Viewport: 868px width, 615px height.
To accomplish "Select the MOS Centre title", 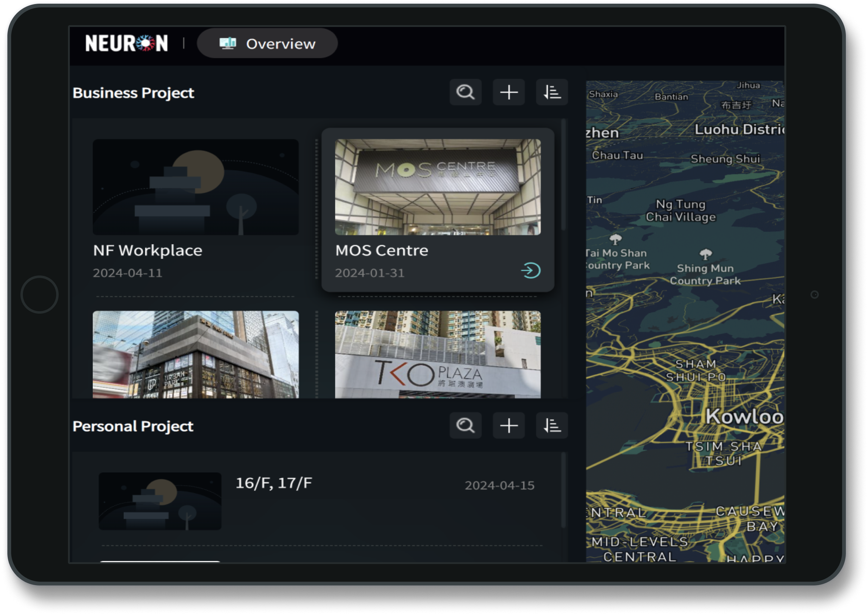I will (x=382, y=250).
